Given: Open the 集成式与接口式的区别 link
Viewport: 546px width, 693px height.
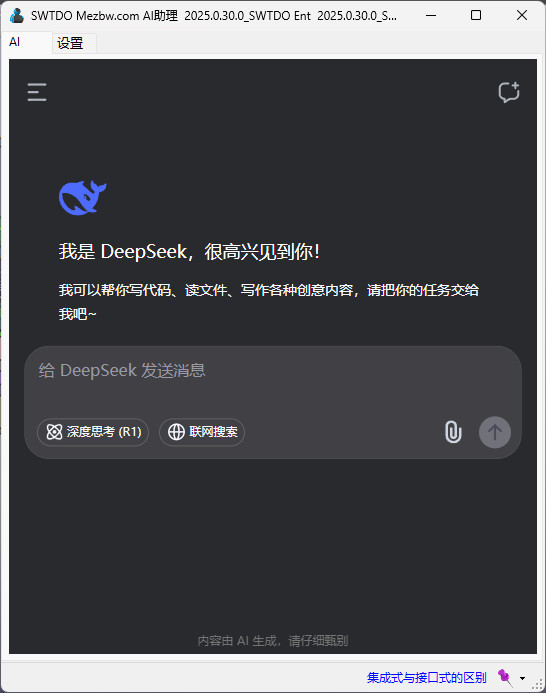Looking at the screenshot, I should pos(426,678).
